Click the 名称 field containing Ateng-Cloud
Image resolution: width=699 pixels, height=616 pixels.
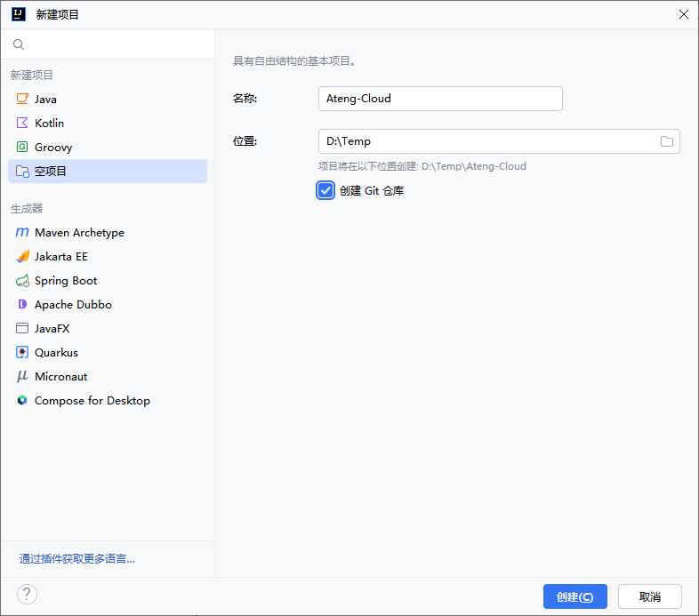[x=439, y=99]
